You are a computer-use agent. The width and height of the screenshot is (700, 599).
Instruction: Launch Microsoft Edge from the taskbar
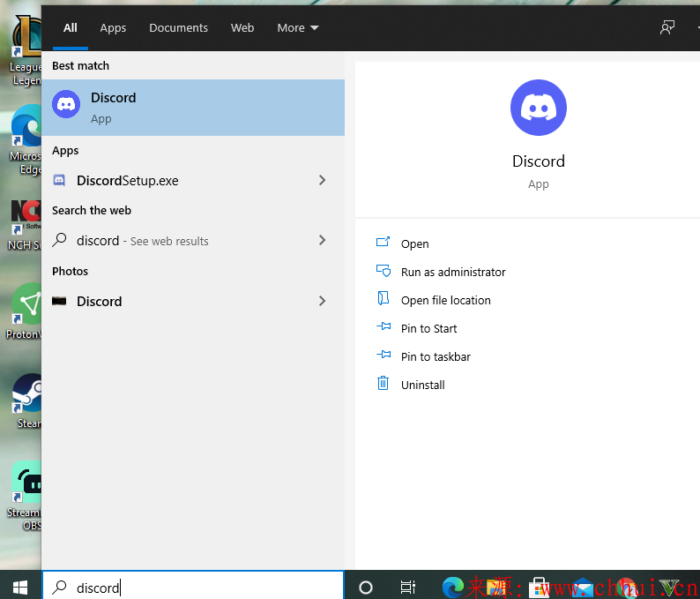(452, 587)
